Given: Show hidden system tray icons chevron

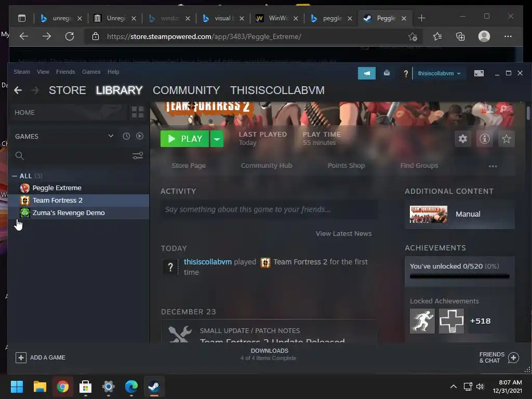Looking at the screenshot, I should pyautogui.click(x=453, y=387).
